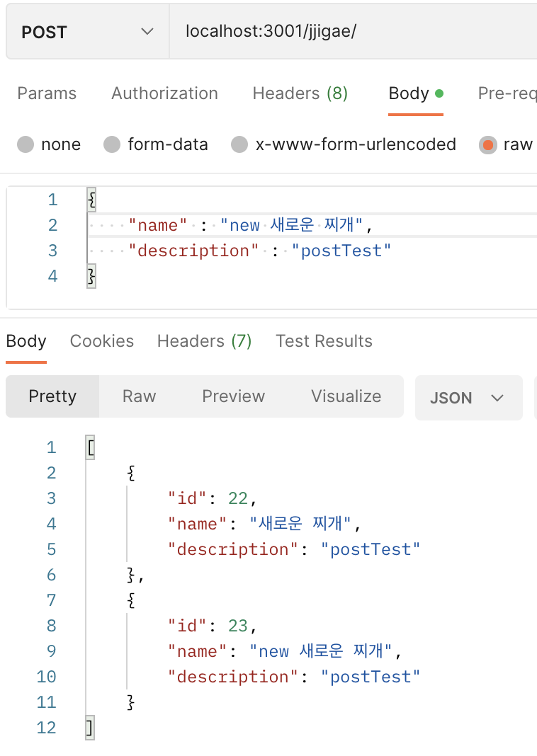The height and width of the screenshot is (756, 537).
Task: Open the POST method dropdown
Action: click(x=88, y=32)
